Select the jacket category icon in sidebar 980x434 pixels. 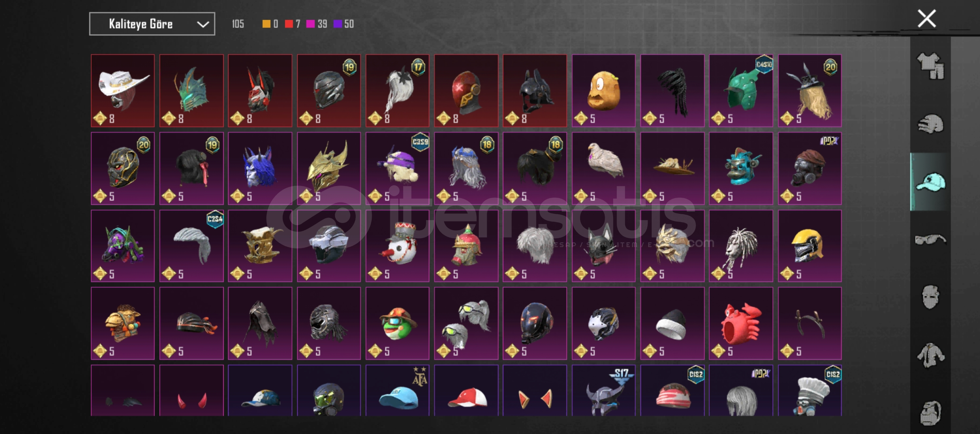tap(931, 355)
